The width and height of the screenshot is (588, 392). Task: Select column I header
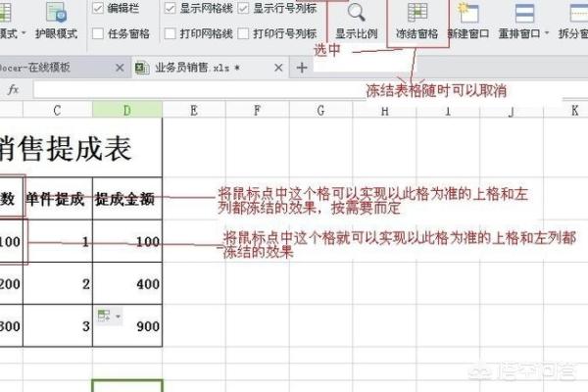click(448, 111)
